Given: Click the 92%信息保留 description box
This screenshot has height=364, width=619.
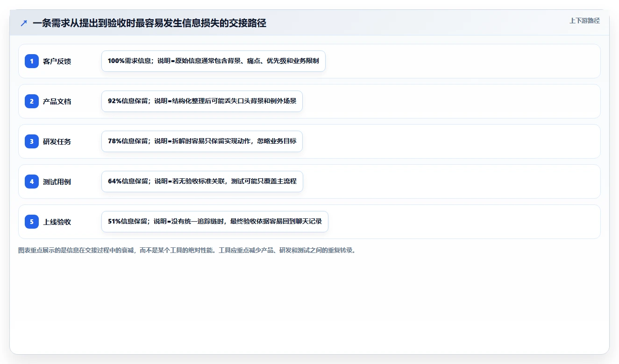Looking at the screenshot, I should tap(202, 101).
